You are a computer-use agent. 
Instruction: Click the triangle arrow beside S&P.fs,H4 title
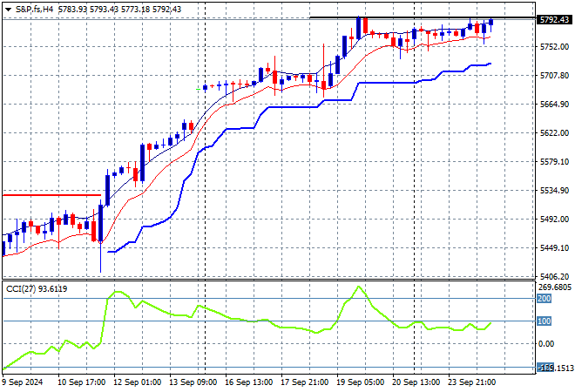pos(8,8)
